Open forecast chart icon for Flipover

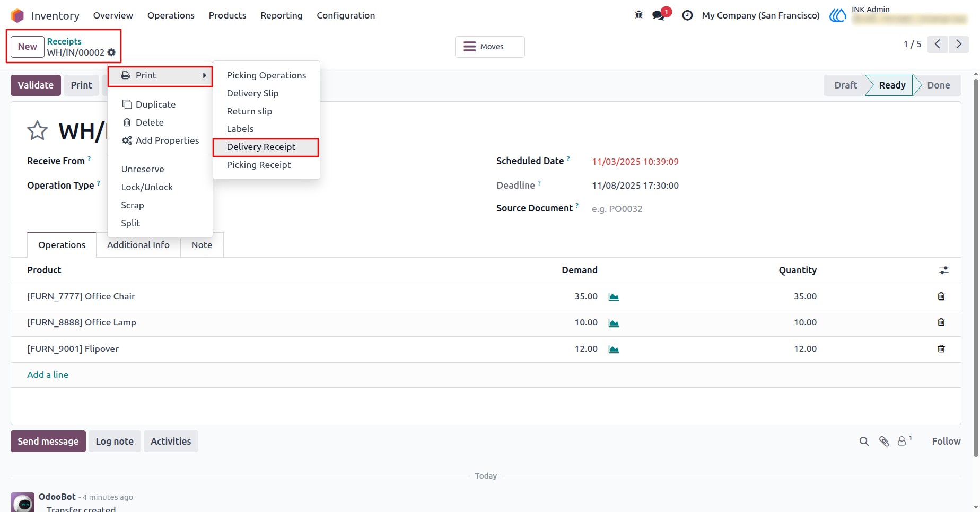[x=614, y=349]
